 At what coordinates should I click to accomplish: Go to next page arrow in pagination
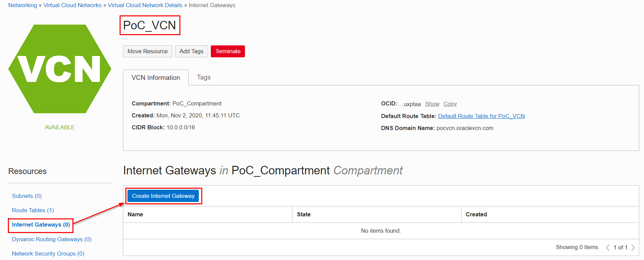633,248
